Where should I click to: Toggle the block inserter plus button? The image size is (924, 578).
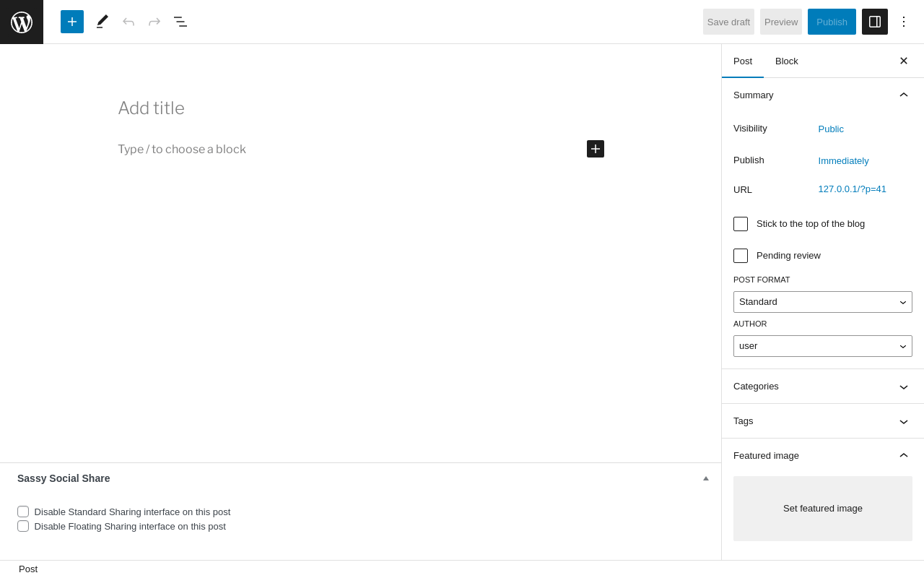pyautogui.click(x=72, y=22)
